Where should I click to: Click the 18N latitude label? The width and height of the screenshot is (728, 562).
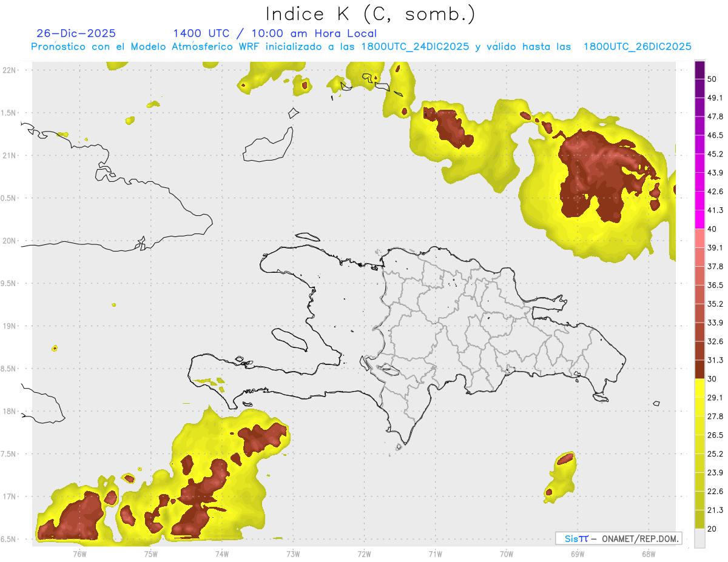click(10, 412)
